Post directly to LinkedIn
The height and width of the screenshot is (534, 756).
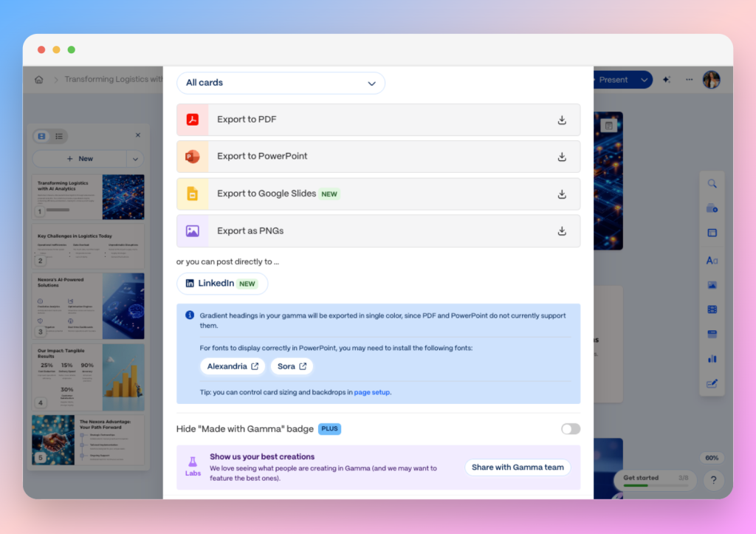click(221, 284)
